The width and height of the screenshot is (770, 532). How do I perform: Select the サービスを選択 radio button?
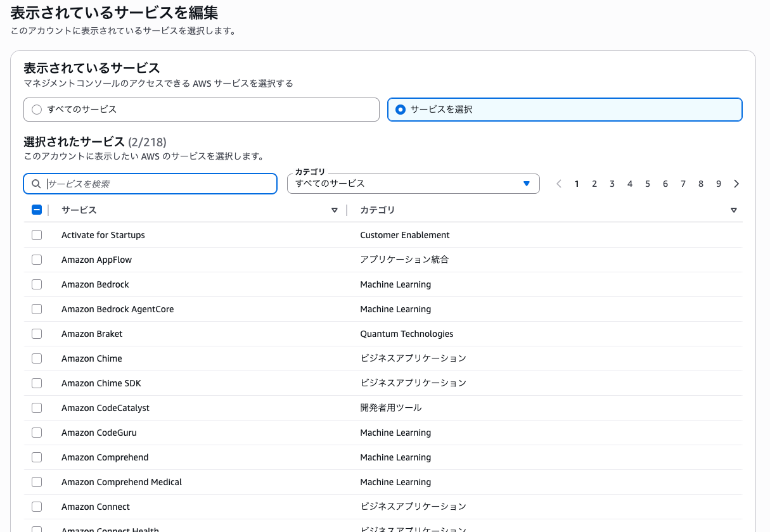point(400,109)
